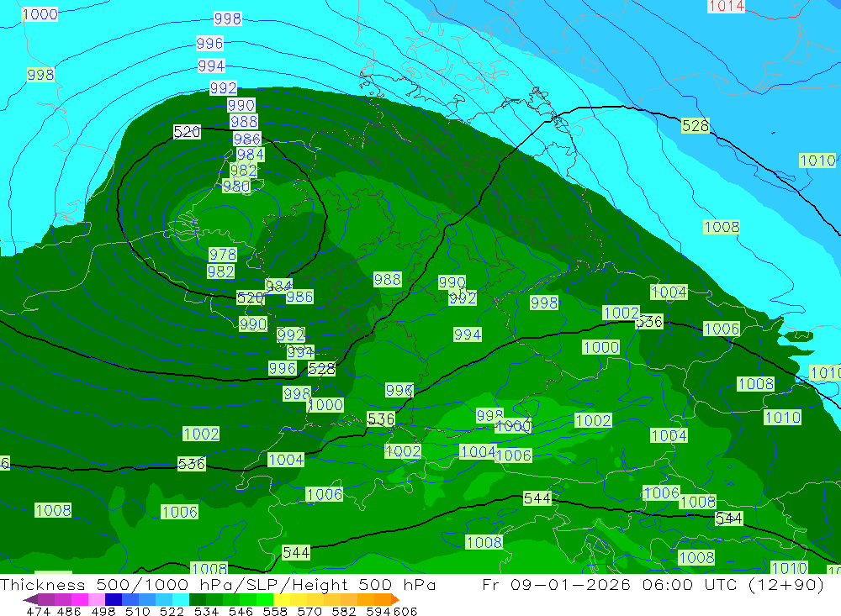Click the 980 isobar label
This screenshot has height=616, width=841.
(x=235, y=187)
